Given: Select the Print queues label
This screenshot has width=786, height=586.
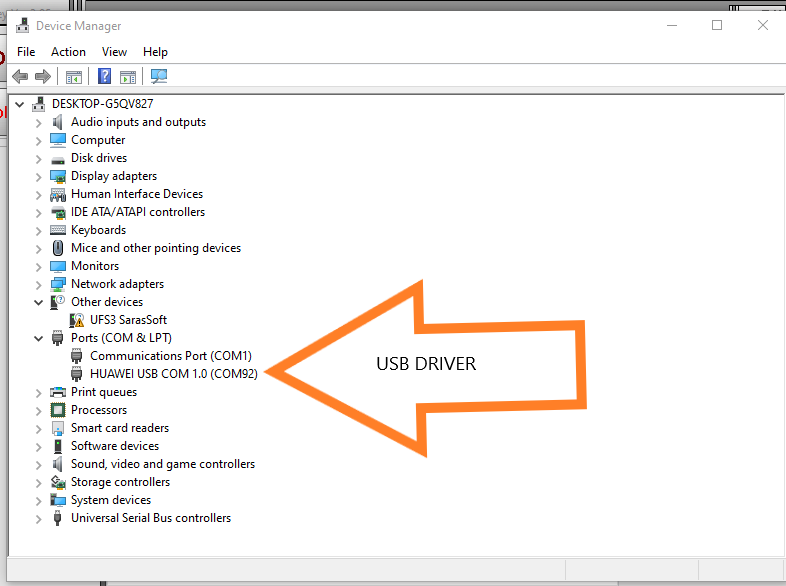Looking at the screenshot, I should point(104,392).
